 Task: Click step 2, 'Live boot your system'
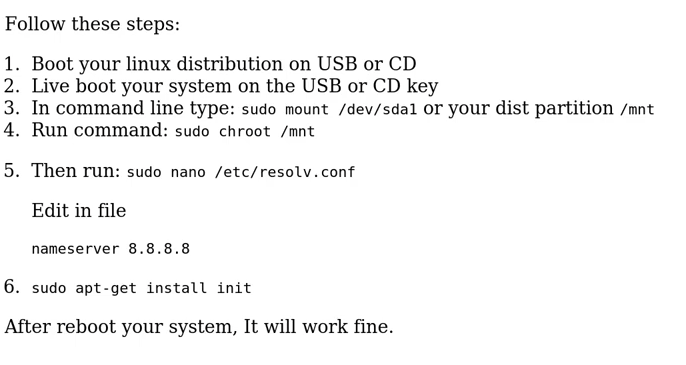(x=234, y=86)
